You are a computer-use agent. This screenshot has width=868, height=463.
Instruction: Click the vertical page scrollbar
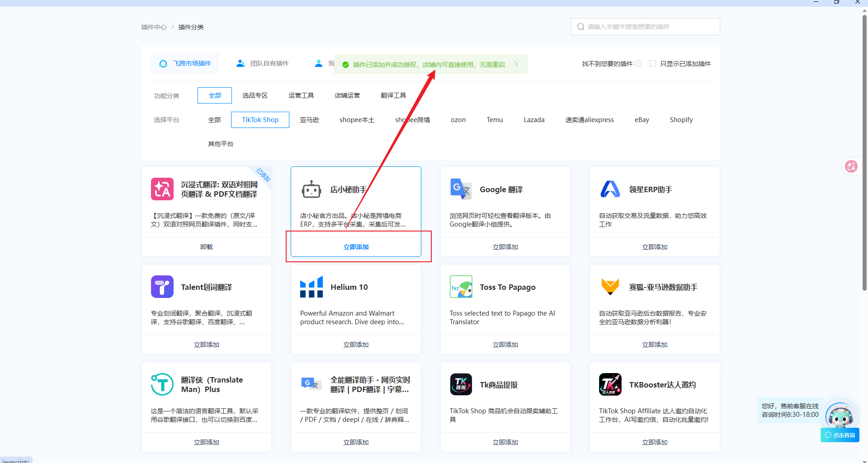(864, 154)
